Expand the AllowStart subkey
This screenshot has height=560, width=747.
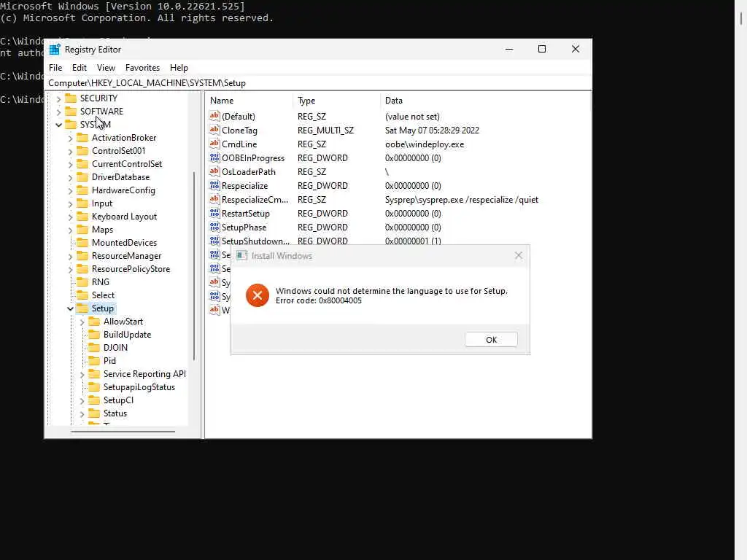82,322
